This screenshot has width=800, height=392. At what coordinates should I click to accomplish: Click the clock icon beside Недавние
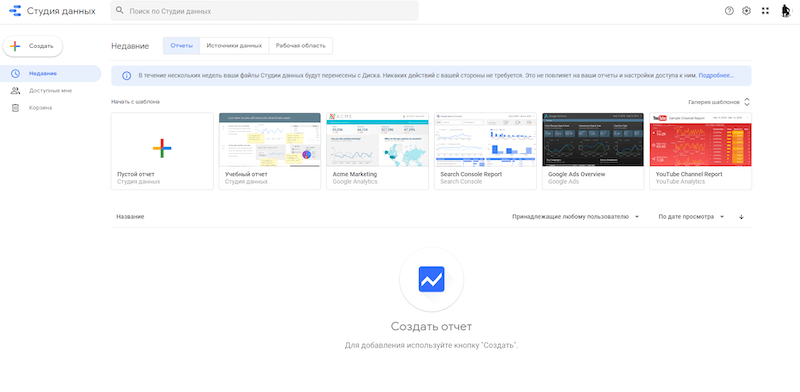coord(15,74)
